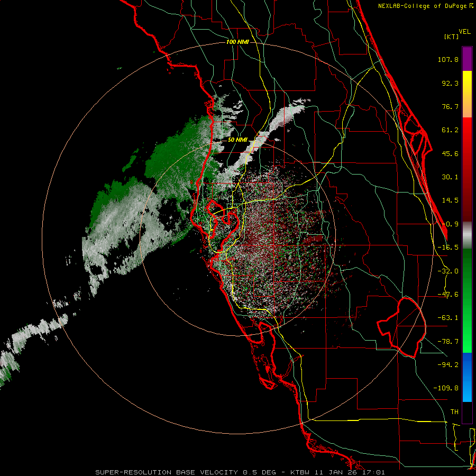This screenshot has height=476, width=476.
Task: Click the NEXLAB-College of DuPage watermark text
Action: pos(425,6)
